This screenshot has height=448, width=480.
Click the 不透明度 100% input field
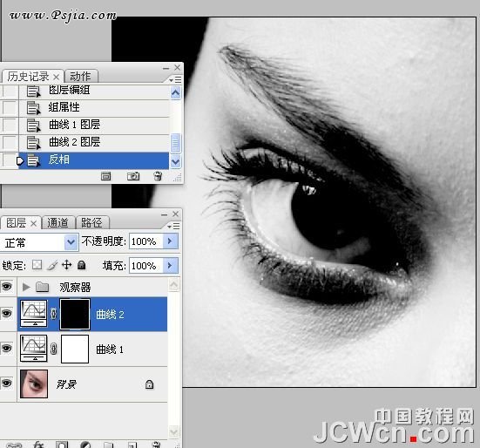tap(146, 241)
